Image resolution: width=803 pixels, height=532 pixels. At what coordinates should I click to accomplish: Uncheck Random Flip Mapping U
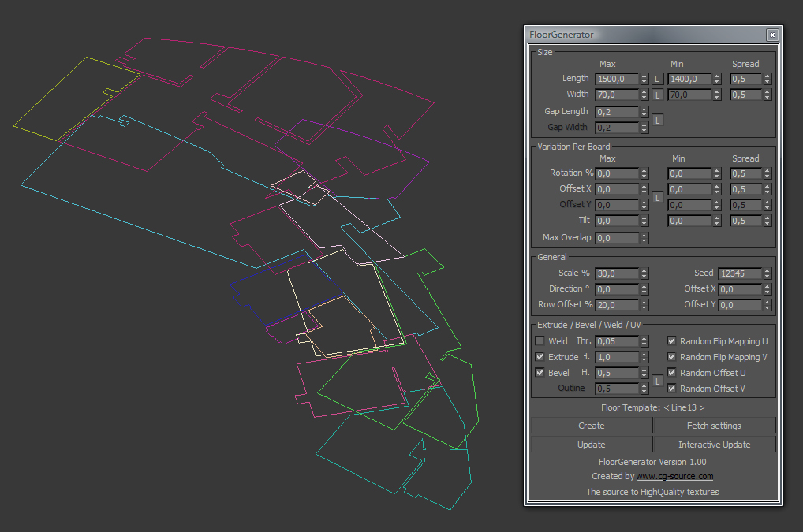pyautogui.click(x=671, y=340)
